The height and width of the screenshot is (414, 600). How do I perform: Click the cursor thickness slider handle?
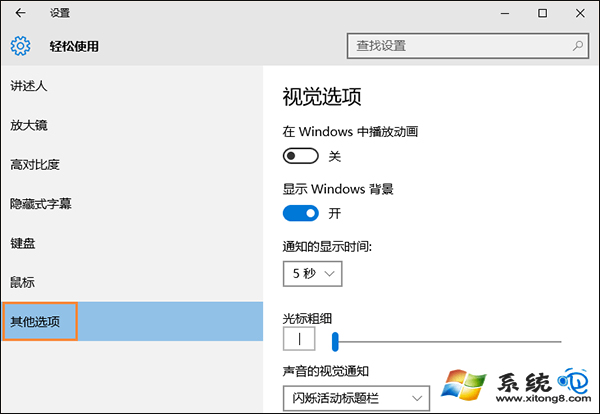[335, 342]
